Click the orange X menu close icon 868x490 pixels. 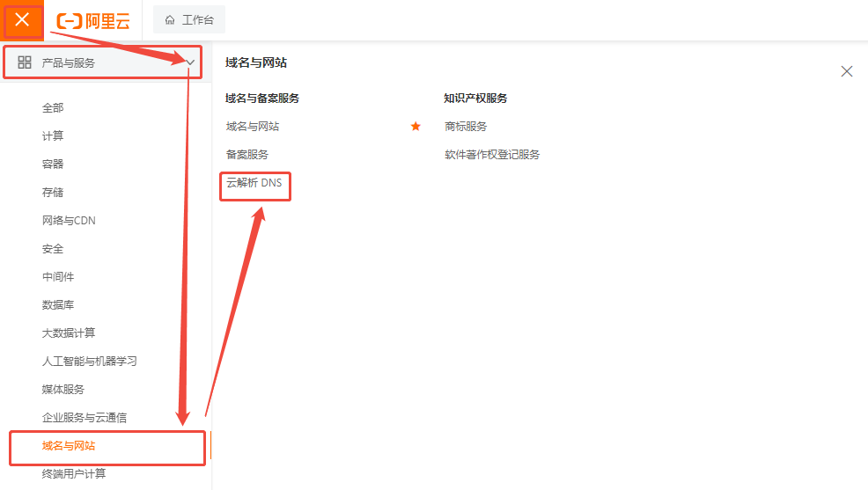click(22, 20)
